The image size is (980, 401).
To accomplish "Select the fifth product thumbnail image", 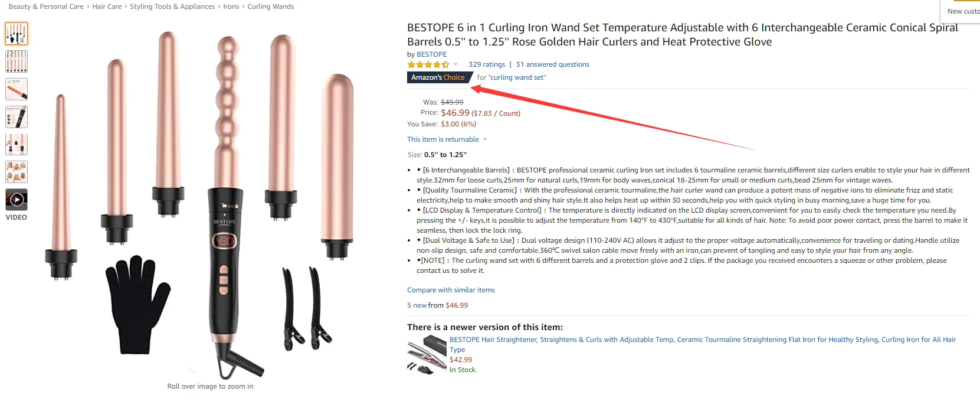I will pyautogui.click(x=17, y=144).
